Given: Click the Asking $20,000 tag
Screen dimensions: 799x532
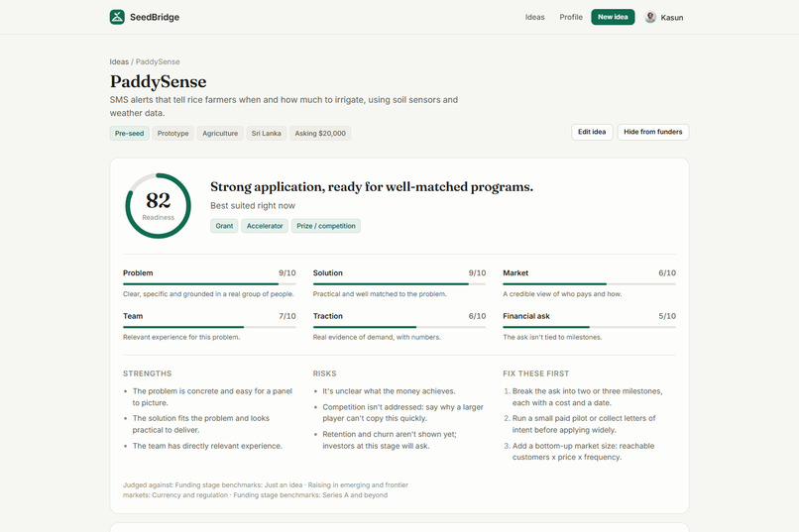Looking at the screenshot, I should click(x=320, y=134).
